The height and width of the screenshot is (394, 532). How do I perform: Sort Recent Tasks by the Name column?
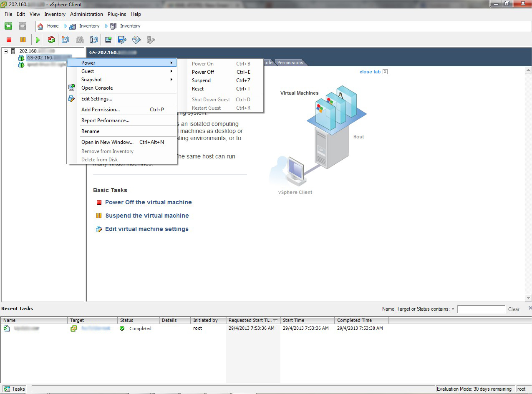(x=34, y=320)
